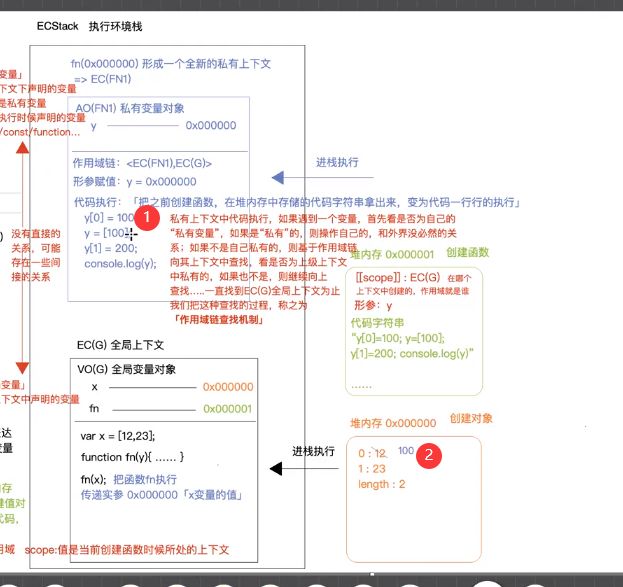Click the 'EC(G) 全局上下文' heading

click(120, 345)
